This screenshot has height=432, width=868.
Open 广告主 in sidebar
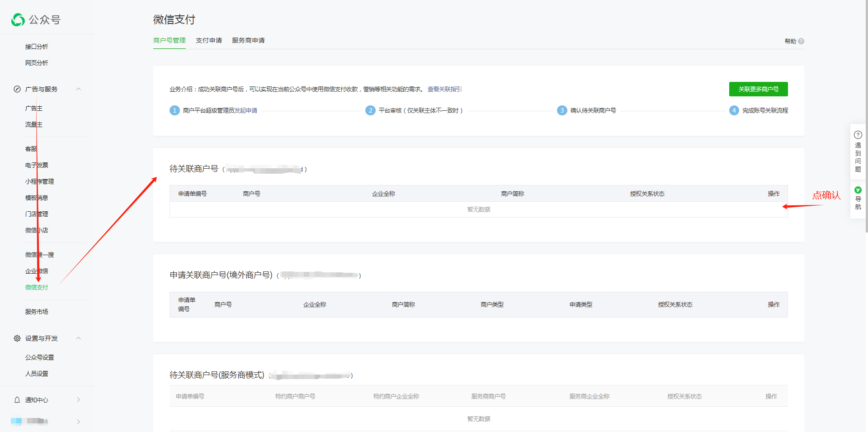pos(34,108)
